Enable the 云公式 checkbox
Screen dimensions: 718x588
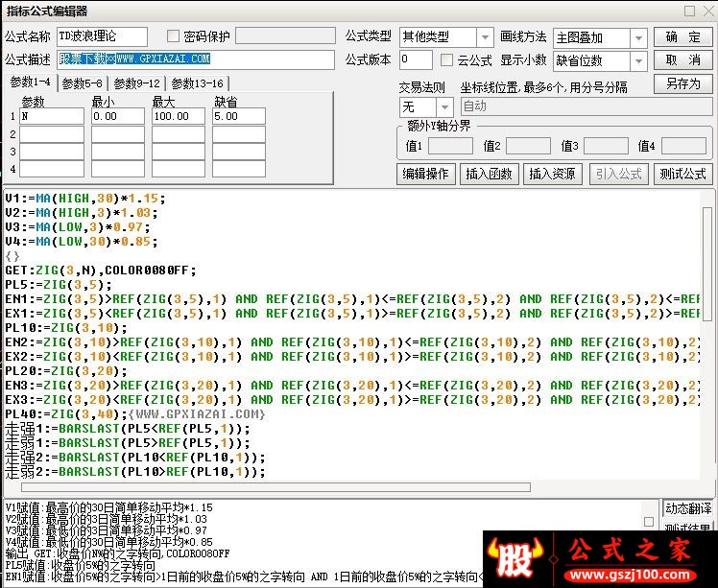click(447, 60)
